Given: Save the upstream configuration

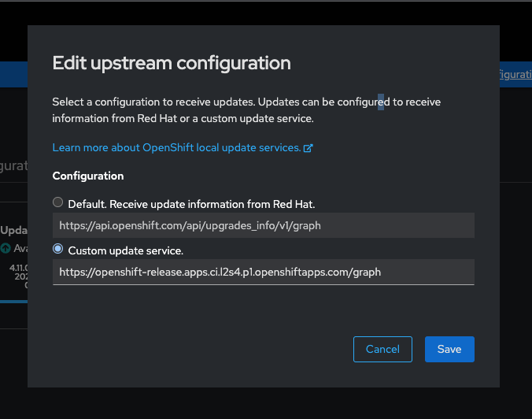Looking at the screenshot, I should click(449, 349).
